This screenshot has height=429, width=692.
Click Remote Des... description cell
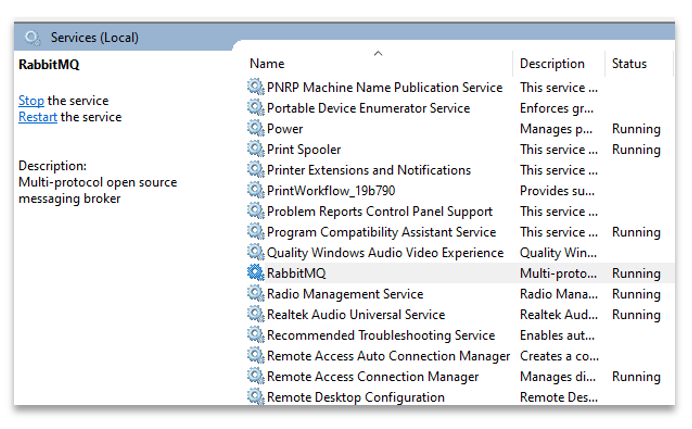point(559,397)
